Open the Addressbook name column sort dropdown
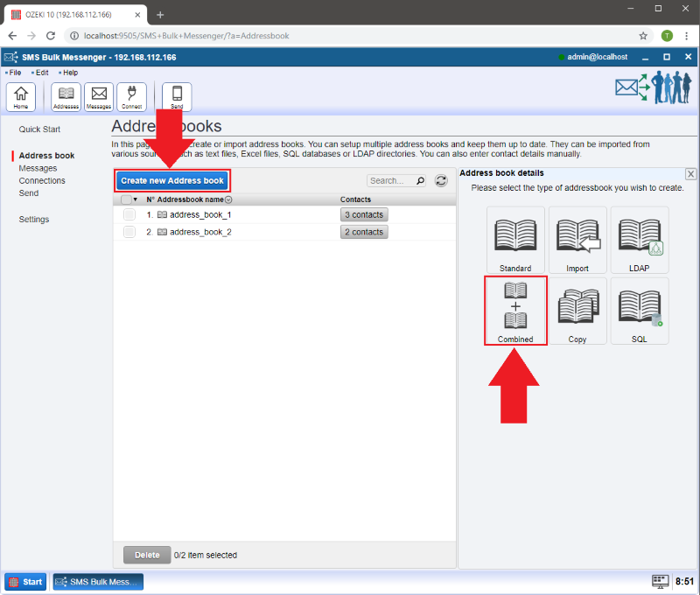Screen dimensions: 700x595 (228, 200)
